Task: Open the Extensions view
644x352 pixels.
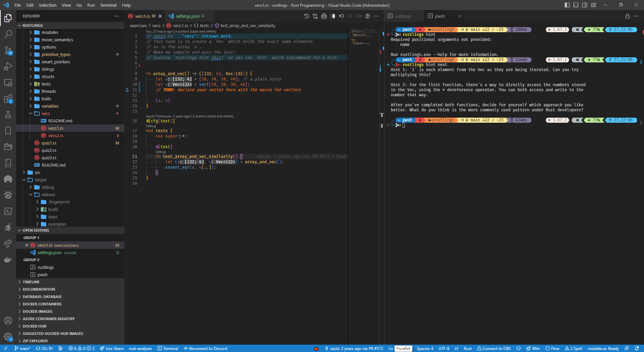Action: tap(8, 99)
